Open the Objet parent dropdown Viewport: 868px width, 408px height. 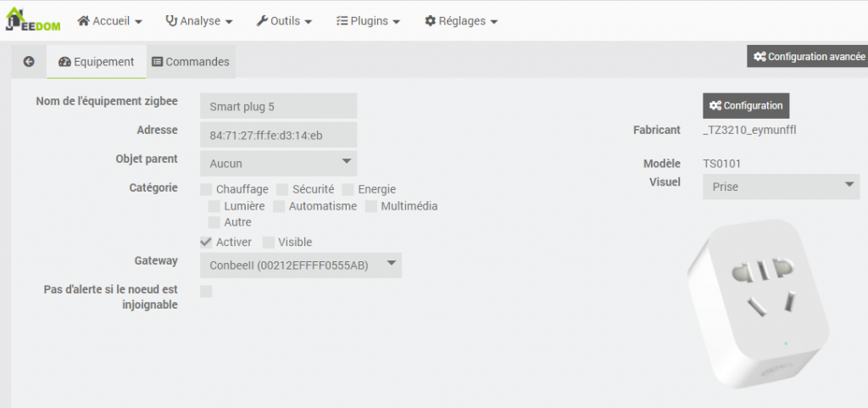point(278,164)
